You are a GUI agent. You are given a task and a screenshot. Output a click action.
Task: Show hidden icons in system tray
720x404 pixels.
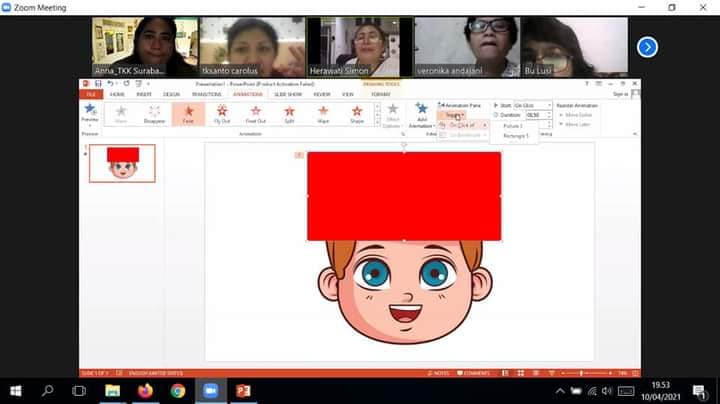click(x=560, y=391)
